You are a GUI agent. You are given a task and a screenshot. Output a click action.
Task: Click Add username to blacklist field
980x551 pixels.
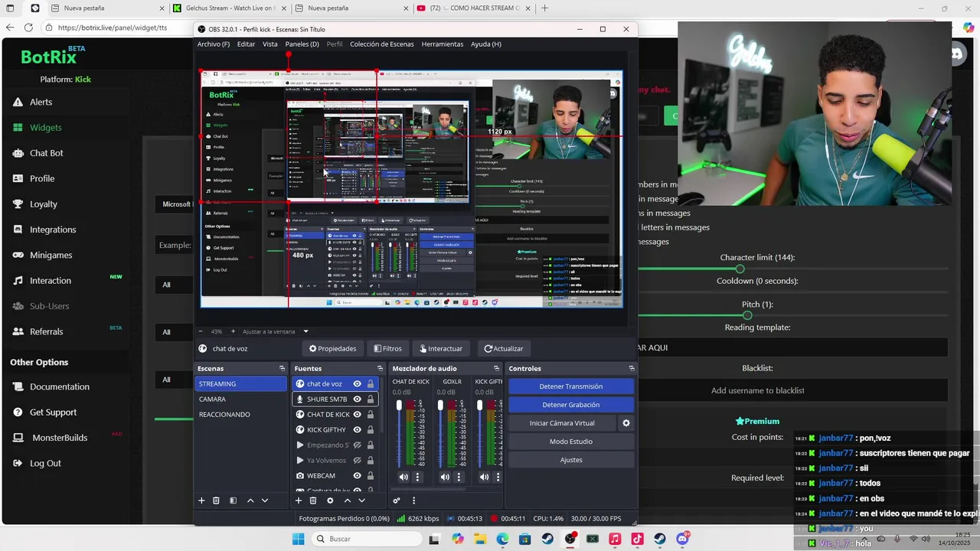pos(757,390)
